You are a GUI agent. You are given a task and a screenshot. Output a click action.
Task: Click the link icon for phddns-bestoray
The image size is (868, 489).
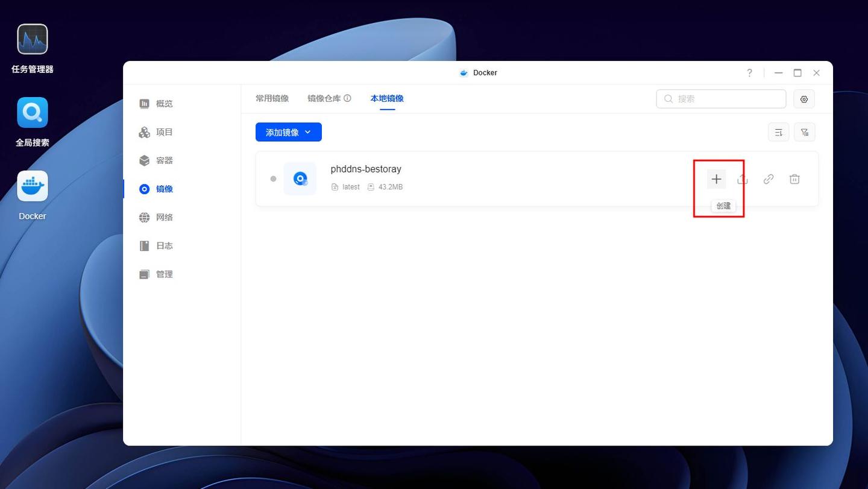pos(769,179)
